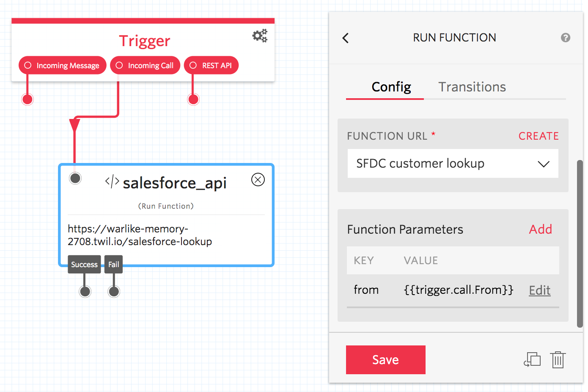588x392 pixels.
Task: Select the Incoming Message connector dot
Action: (27, 99)
